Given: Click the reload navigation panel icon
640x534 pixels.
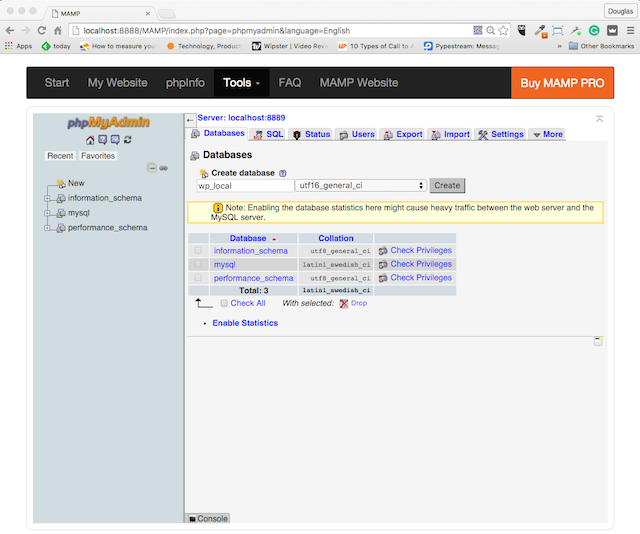Looking at the screenshot, I should [x=128, y=140].
